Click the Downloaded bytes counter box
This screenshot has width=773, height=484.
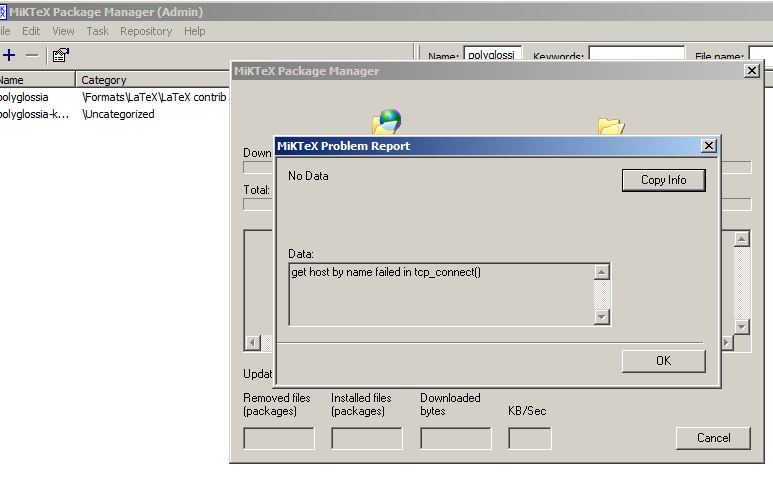click(x=456, y=438)
